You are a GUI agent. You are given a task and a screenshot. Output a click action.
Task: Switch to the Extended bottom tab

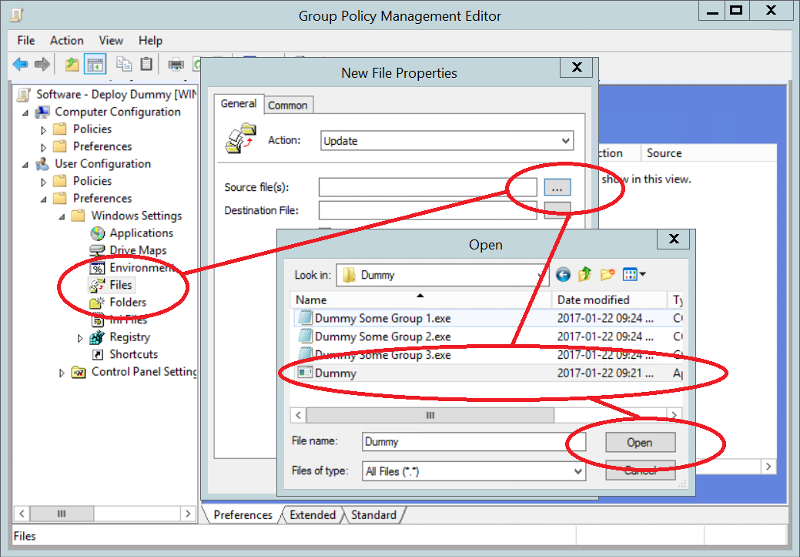click(x=312, y=515)
